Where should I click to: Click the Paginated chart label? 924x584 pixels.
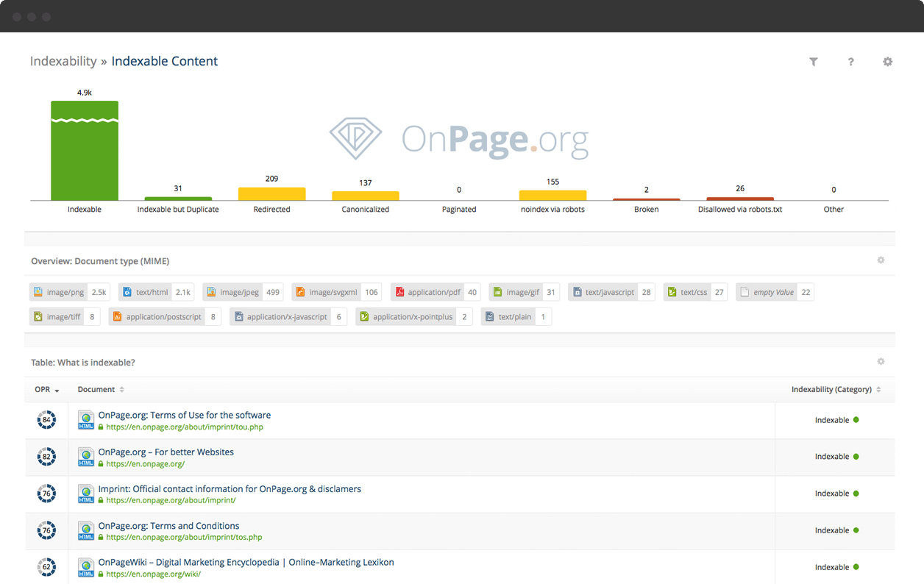[459, 210]
